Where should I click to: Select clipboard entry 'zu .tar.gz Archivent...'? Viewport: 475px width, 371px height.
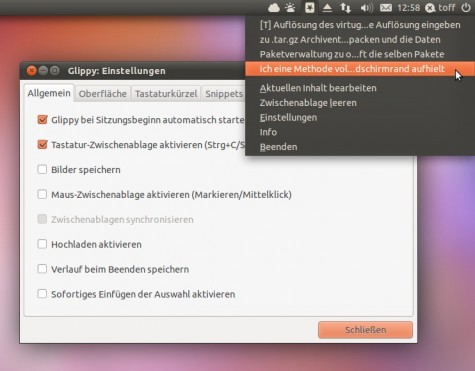point(360,39)
